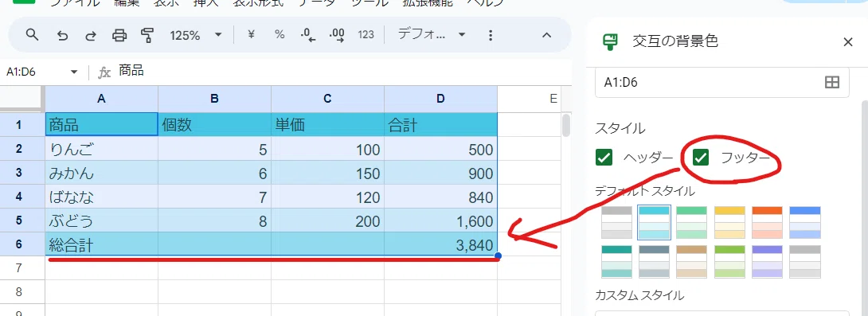The image size is (868, 316).
Task: Click the 3,840 total cell
Action: pyautogui.click(x=440, y=244)
